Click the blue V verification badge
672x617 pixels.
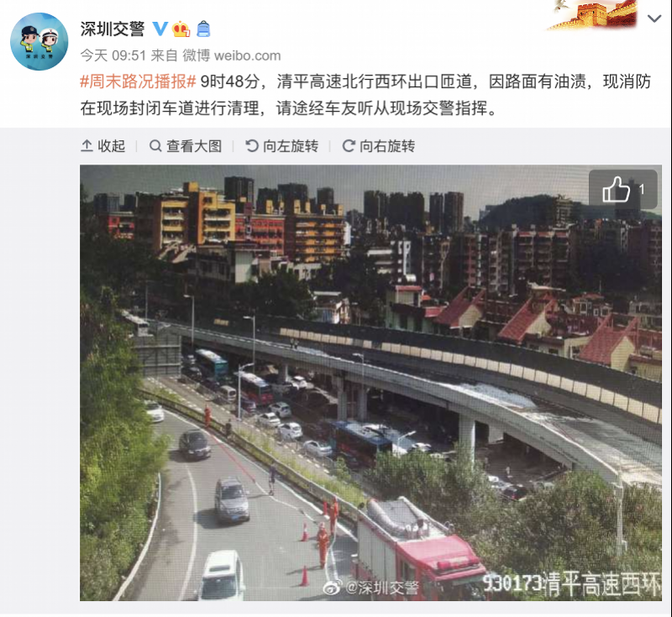coord(160,29)
